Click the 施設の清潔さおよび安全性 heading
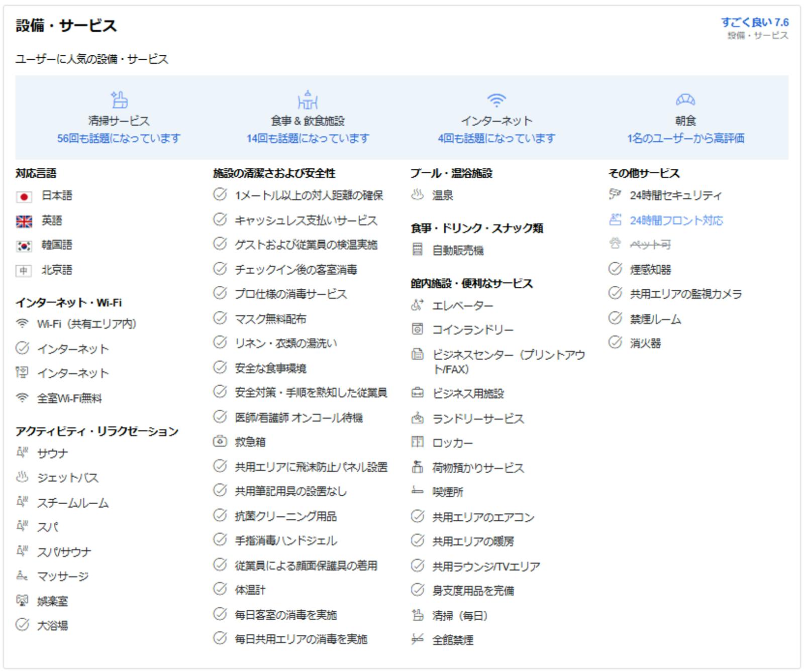The image size is (804, 672). pos(274,173)
